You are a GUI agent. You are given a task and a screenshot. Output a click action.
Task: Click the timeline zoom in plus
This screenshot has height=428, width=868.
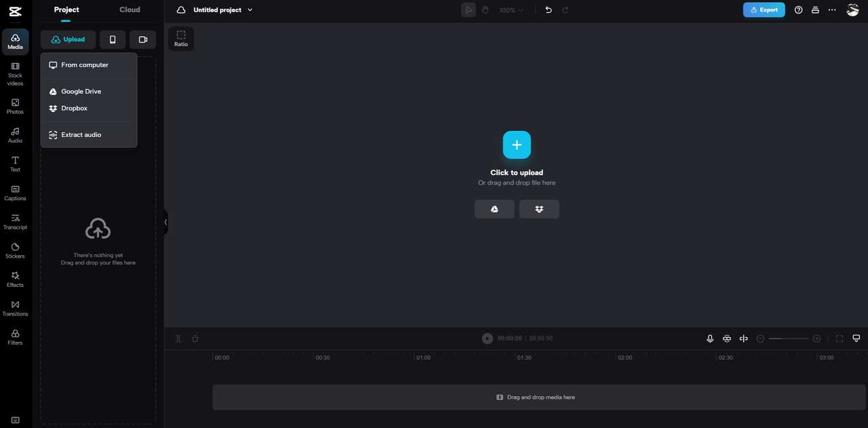pos(817,338)
